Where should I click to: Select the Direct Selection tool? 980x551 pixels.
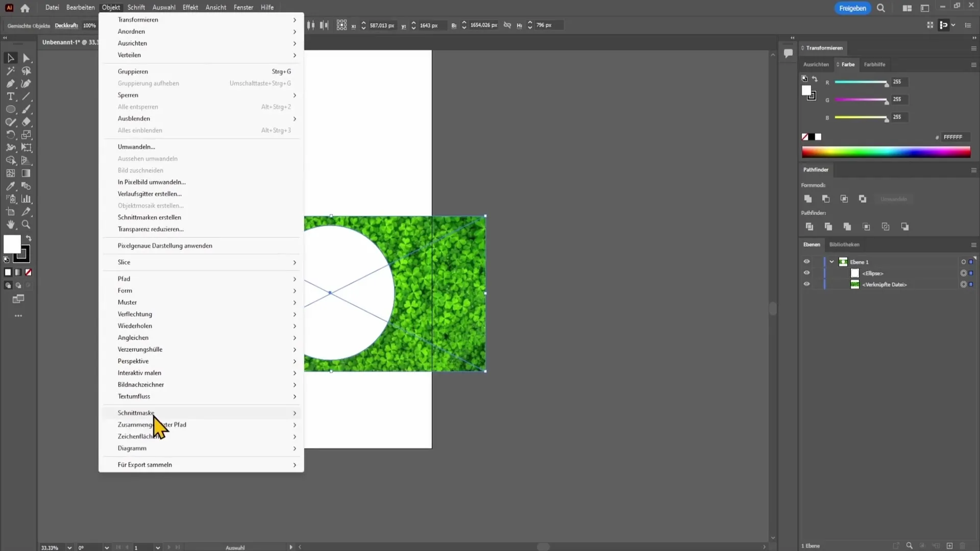pyautogui.click(x=27, y=58)
